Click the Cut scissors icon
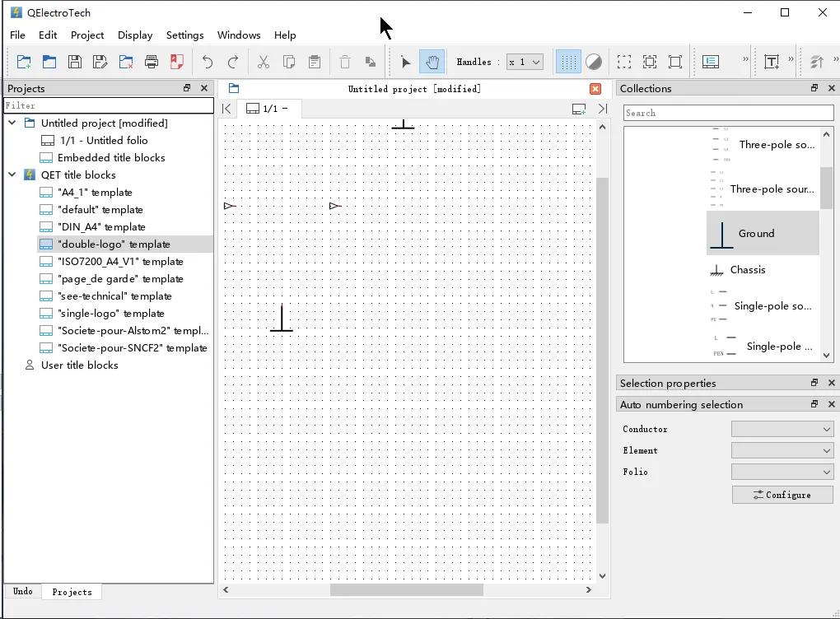The height and width of the screenshot is (619, 840). tap(262, 61)
